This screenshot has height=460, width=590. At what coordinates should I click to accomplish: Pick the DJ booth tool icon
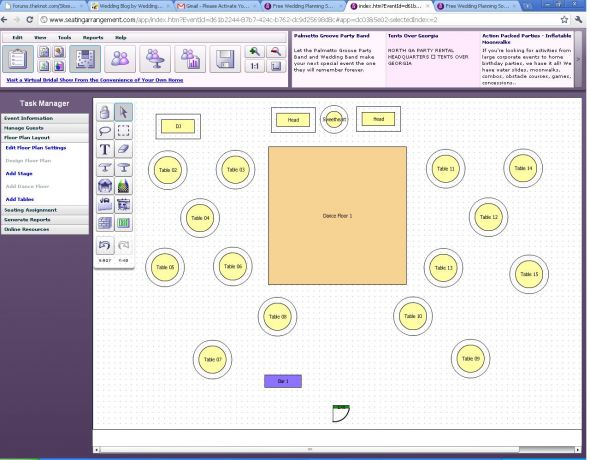105,204
